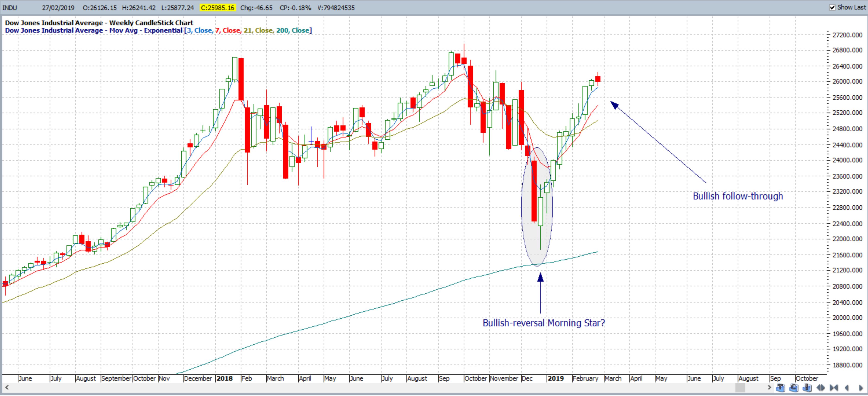Click the December label on time axis
The image size is (868, 396).
click(198, 378)
